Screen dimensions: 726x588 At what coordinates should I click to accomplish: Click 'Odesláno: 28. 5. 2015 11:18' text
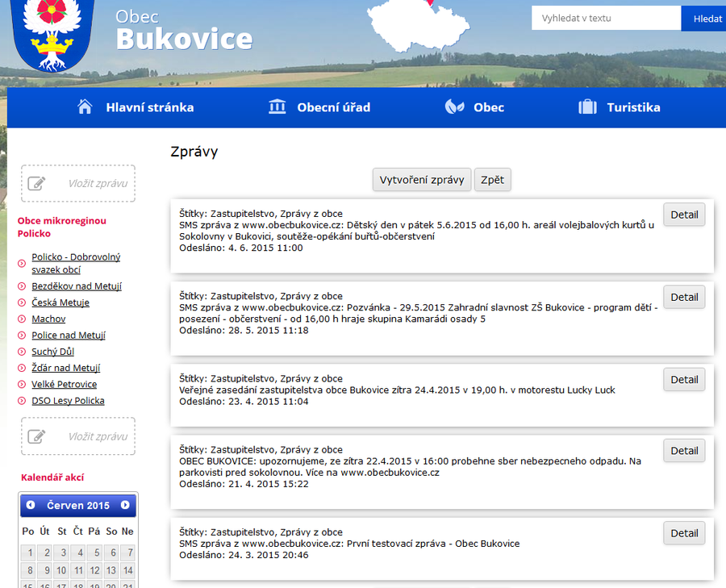[x=244, y=330]
